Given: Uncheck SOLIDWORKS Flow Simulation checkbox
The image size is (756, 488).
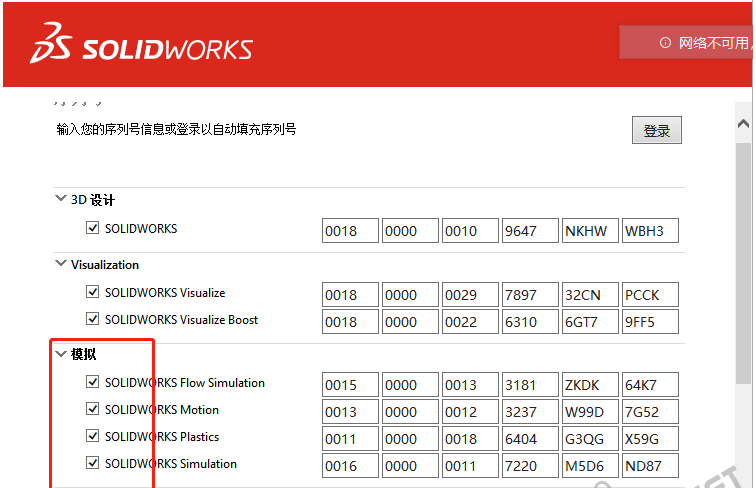Looking at the screenshot, I should click(x=92, y=381).
